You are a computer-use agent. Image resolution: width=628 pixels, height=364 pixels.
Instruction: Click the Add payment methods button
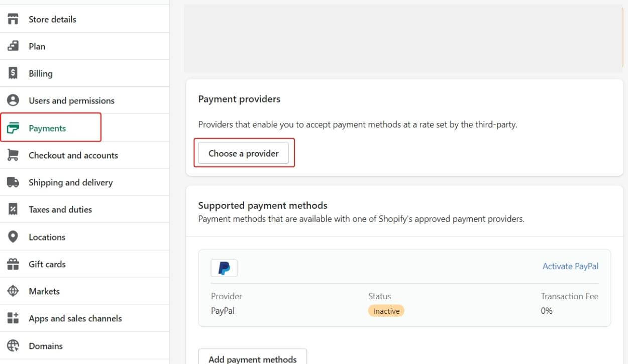point(252,358)
